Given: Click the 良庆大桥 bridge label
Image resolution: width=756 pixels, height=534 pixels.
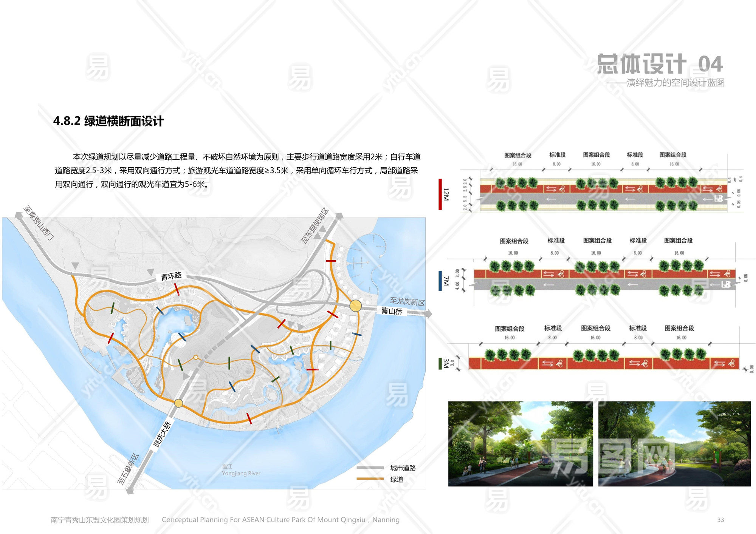Looking at the screenshot, I should click(162, 434).
